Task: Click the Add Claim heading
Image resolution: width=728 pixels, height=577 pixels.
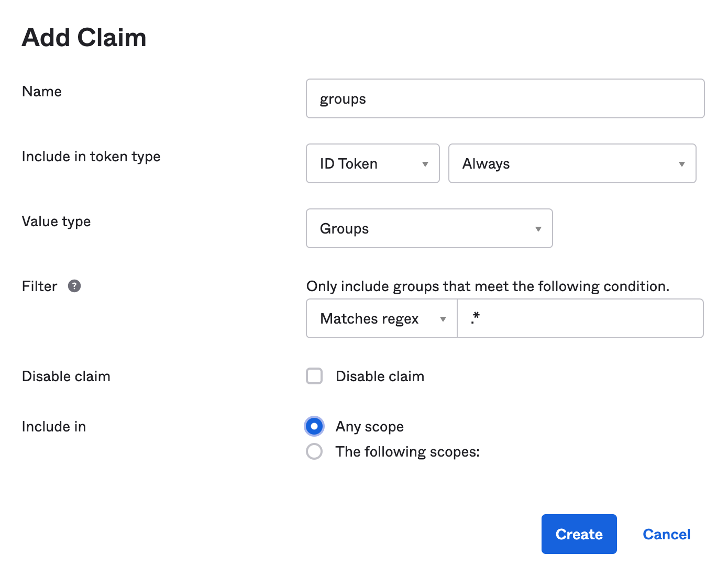Action: coord(83,37)
